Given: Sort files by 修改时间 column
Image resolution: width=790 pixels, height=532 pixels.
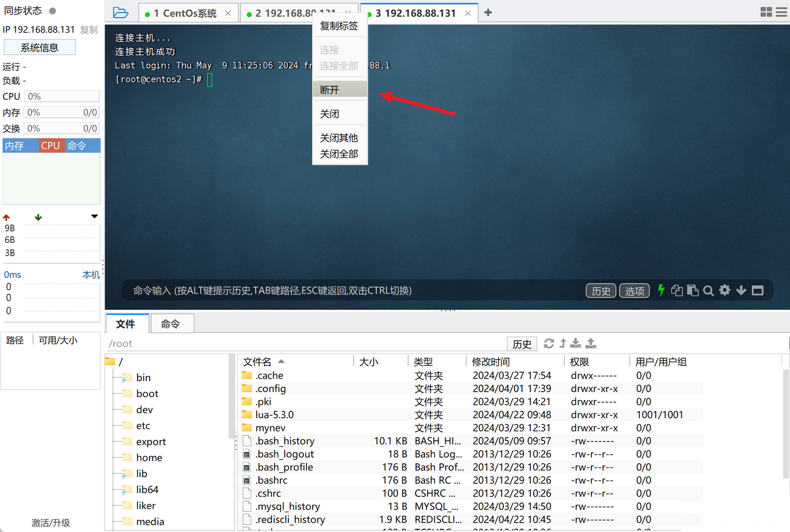Looking at the screenshot, I should (x=515, y=362).
